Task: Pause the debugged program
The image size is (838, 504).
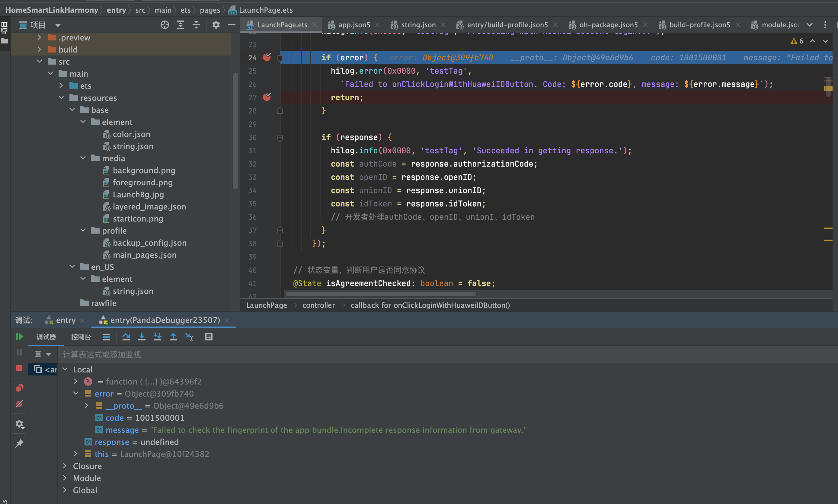Action: point(19,352)
